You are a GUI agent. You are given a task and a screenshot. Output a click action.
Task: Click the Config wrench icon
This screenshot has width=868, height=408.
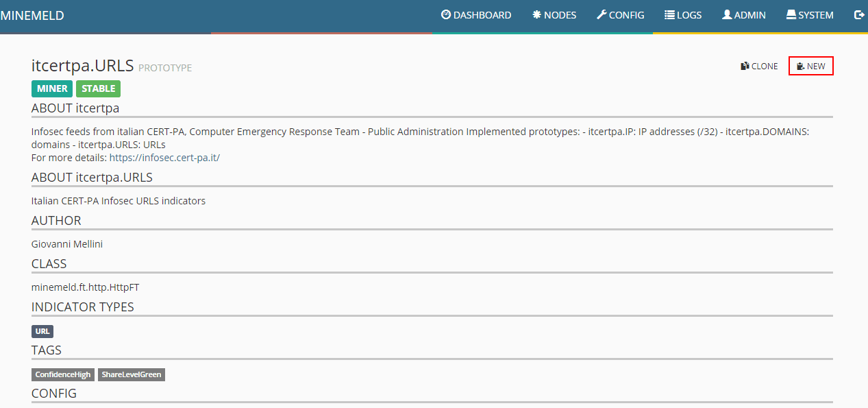coord(602,15)
